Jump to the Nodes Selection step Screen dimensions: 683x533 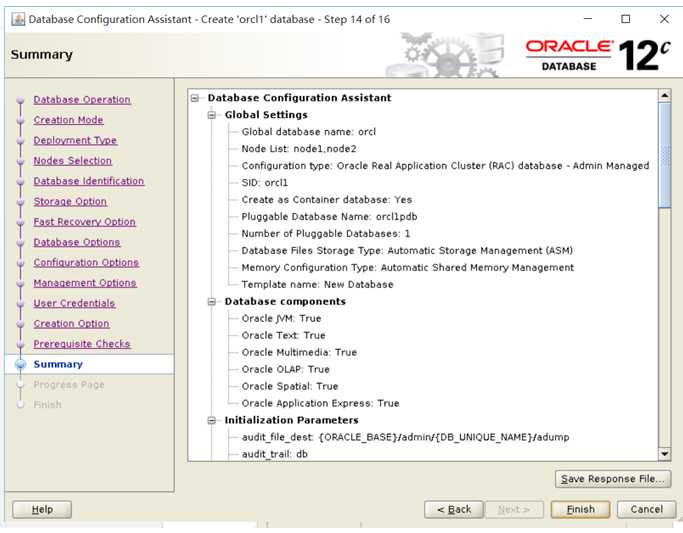coord(73,161)
